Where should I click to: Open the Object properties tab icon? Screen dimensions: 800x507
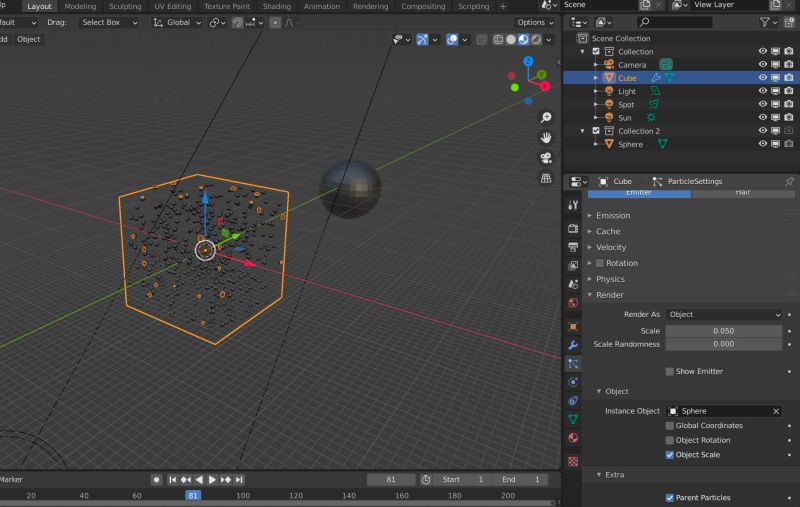click(x=573, y=326)
